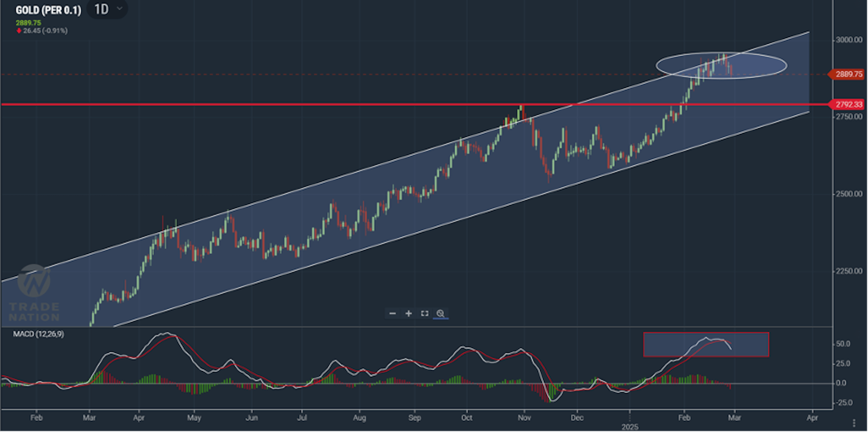Click the 2750.00 price axis label
Screen dimensions: 868x432
click(x=849, y=117)
